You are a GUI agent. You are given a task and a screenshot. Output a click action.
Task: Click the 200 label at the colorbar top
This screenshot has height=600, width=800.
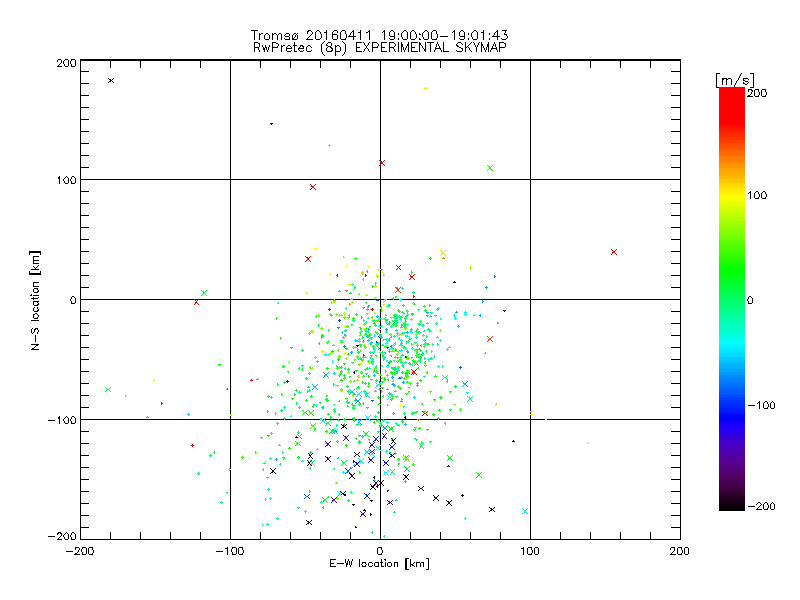coord(757,93)
